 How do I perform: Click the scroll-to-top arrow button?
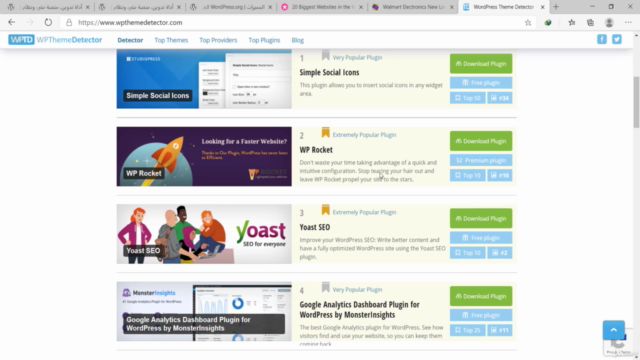click(613, 330)
